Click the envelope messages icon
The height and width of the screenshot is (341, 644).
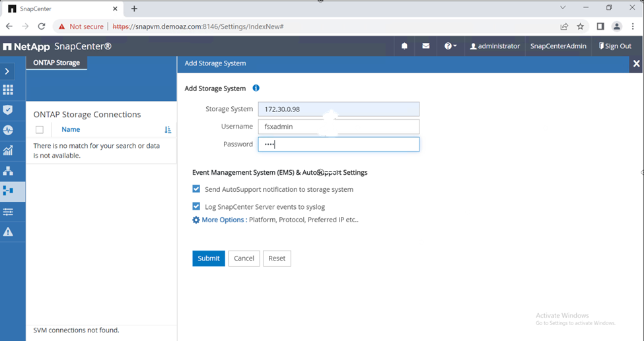coord(426,46)
